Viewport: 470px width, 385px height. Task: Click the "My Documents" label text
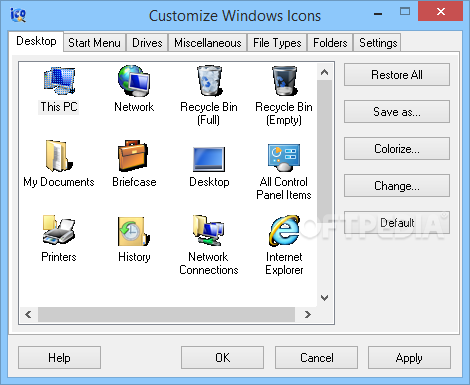[x=59, y=182]
